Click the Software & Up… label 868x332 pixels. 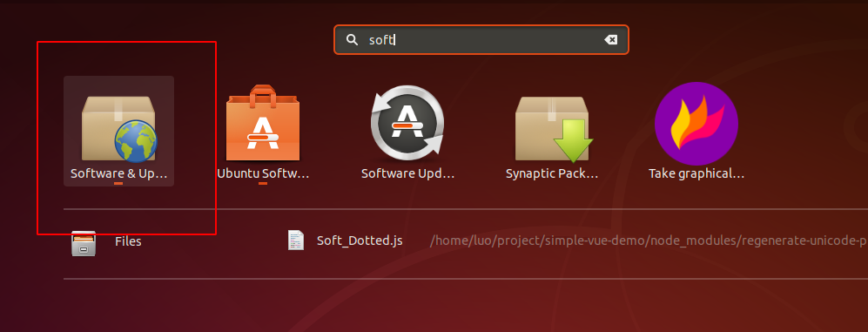[x=118, y=173]
